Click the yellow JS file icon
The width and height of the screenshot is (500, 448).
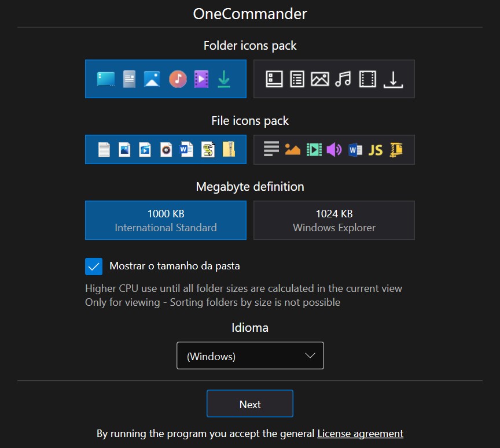point(376,150)
